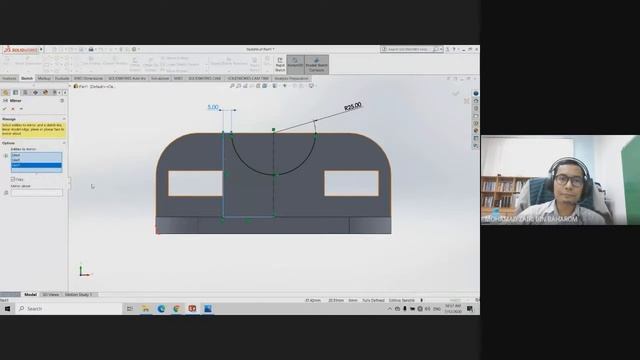Select first entity in Entities to mirror list
This screenshot has width=640, height=360.
click(36, 156)
